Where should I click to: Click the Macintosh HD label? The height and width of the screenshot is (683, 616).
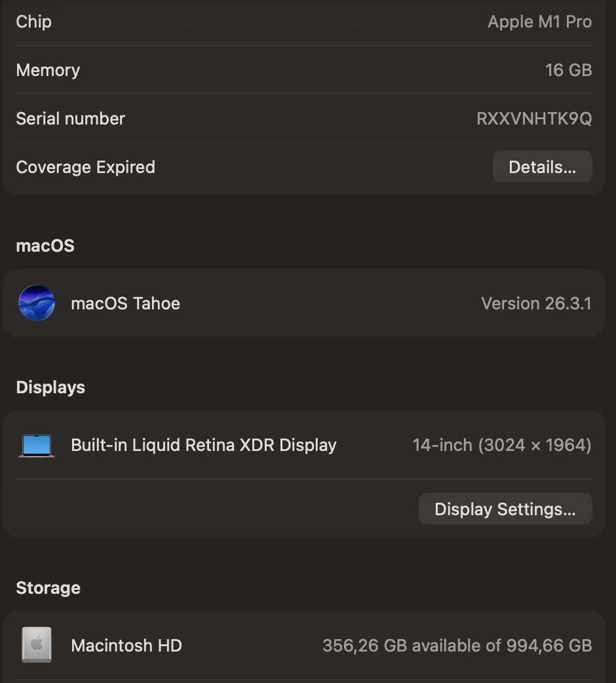point(126,646)
